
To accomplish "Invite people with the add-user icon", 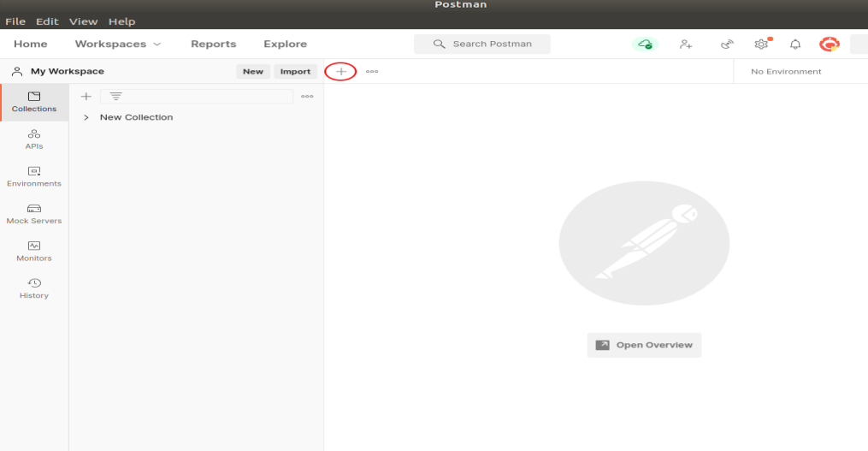I will point(686,45).
